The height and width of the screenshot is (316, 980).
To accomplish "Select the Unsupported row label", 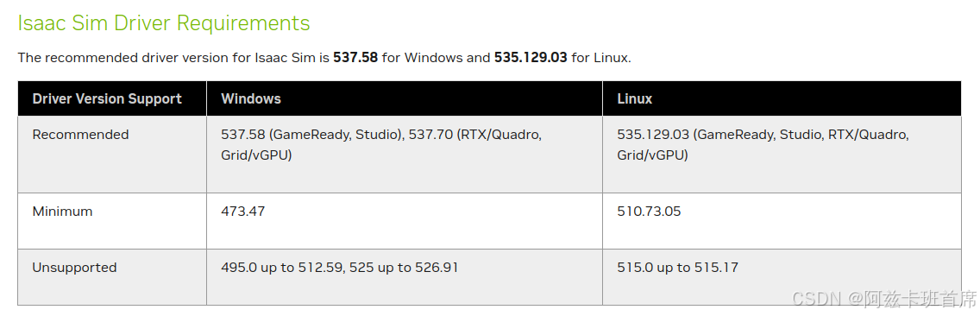I will 74,267.
